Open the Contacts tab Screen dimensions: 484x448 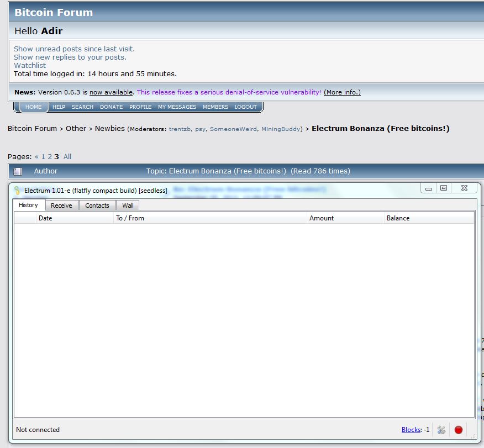pos(97,205)
